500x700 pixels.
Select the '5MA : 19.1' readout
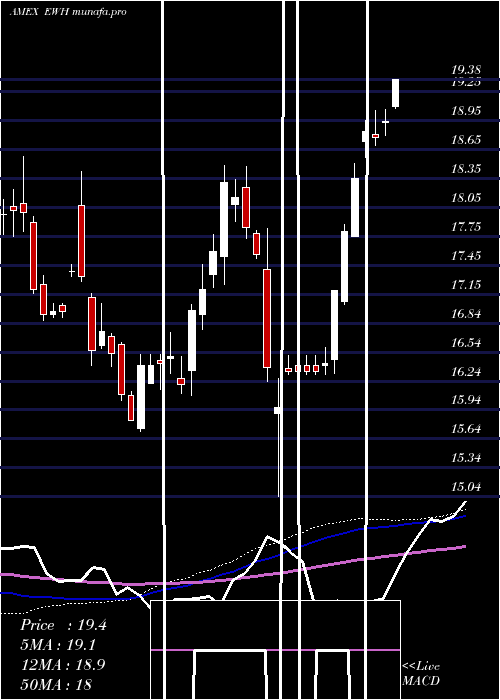tap(58, 646)
